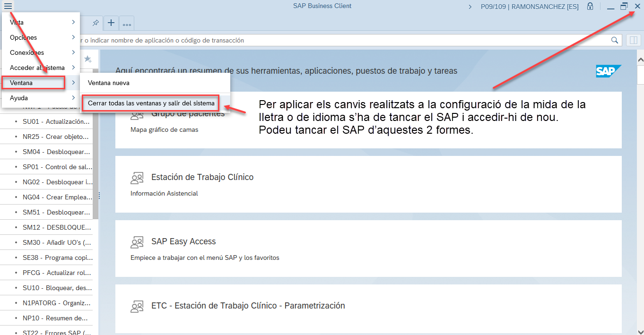The image size is (644, 335).
Task: Open ETC - Estación de Trabajo Clínico - Parametrización
Action: coord(368,308)
